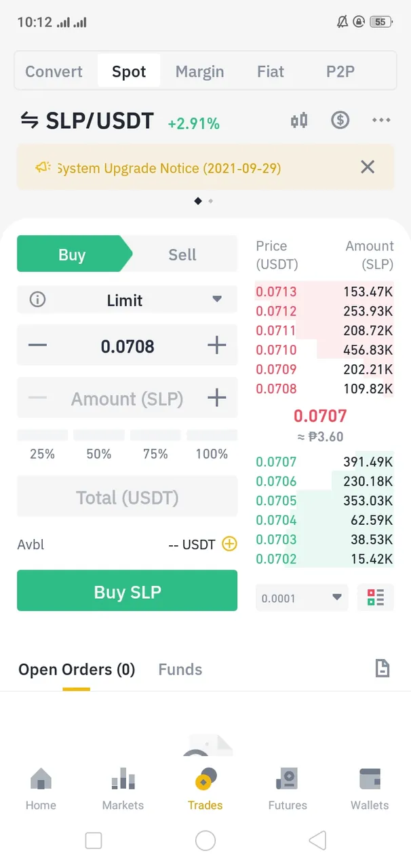Open the three-dots more options menu

tap(381, 121)
